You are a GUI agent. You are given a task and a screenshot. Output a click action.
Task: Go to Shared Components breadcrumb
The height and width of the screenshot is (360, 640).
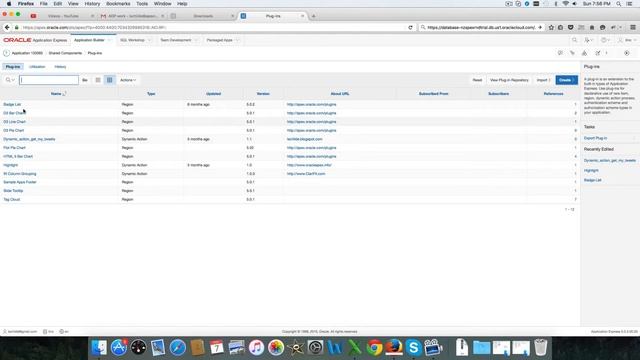pyautogui.click(x=65, y=53)
